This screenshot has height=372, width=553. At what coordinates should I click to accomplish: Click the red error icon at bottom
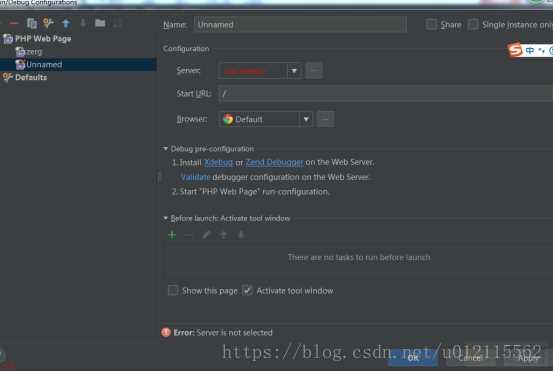point(166,333)
